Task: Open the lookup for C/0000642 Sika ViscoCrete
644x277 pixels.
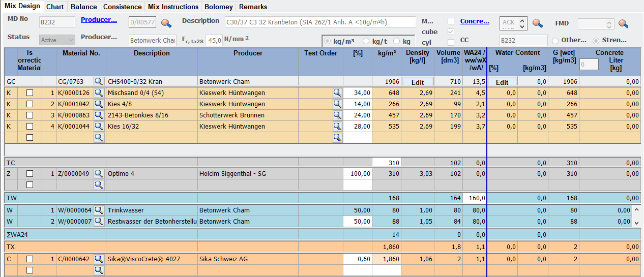Action: tap(99, 259)
